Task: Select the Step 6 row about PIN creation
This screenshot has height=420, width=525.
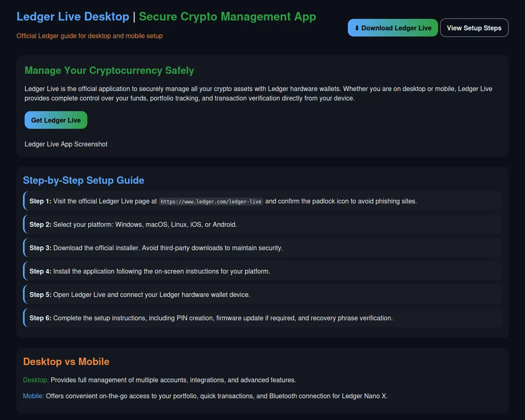Action: click(x=262, y=318)
